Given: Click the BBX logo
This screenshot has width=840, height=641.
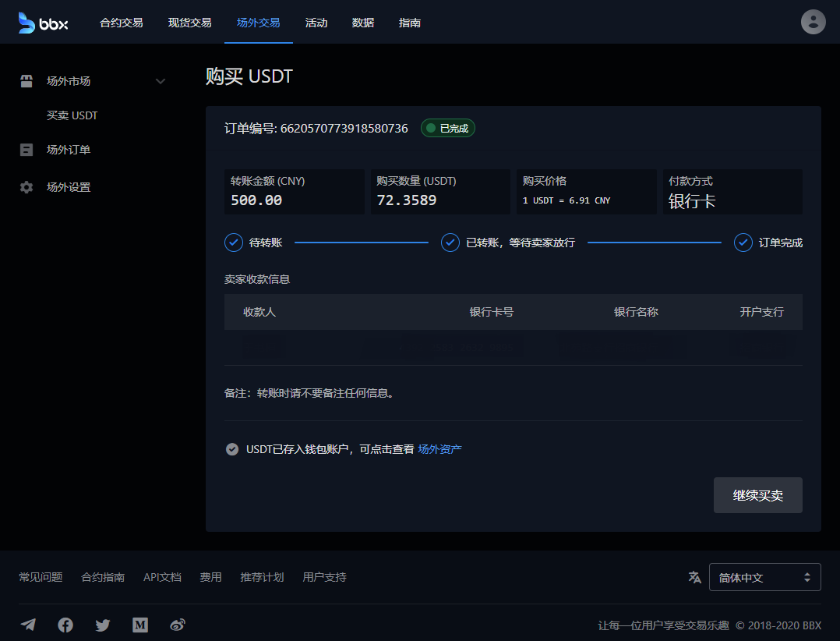Looking at the screenshot, I should [43, 23].
